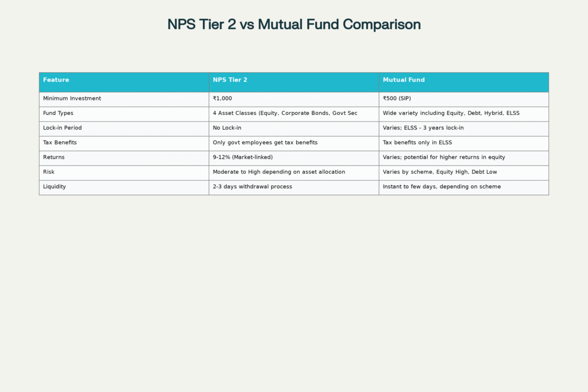
Task: Click the "Lock-in Period" row label
Action: [x=63, y=128]
